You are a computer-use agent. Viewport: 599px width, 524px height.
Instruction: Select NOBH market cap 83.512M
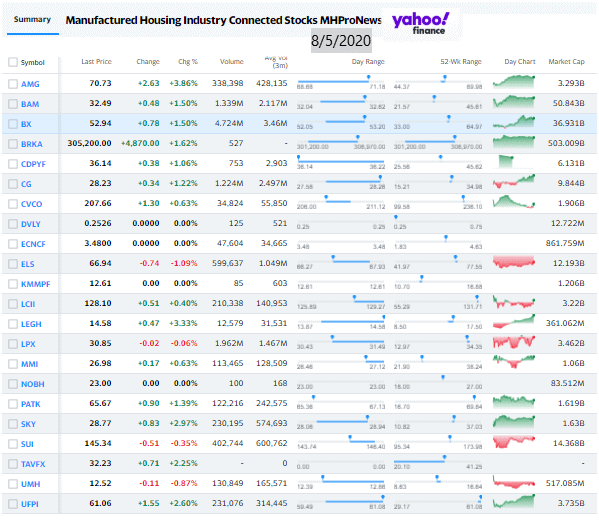point(567,383)
